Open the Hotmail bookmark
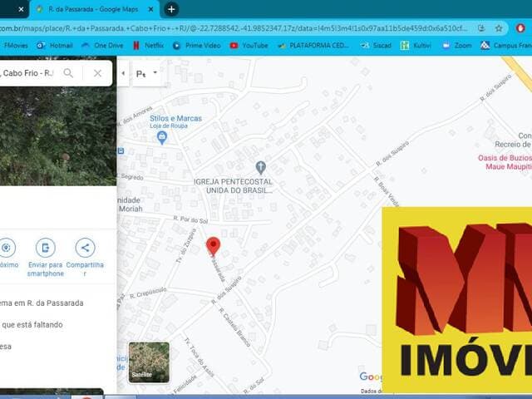The height and width of the screenshot is (399, 532). tap(55, 46)
